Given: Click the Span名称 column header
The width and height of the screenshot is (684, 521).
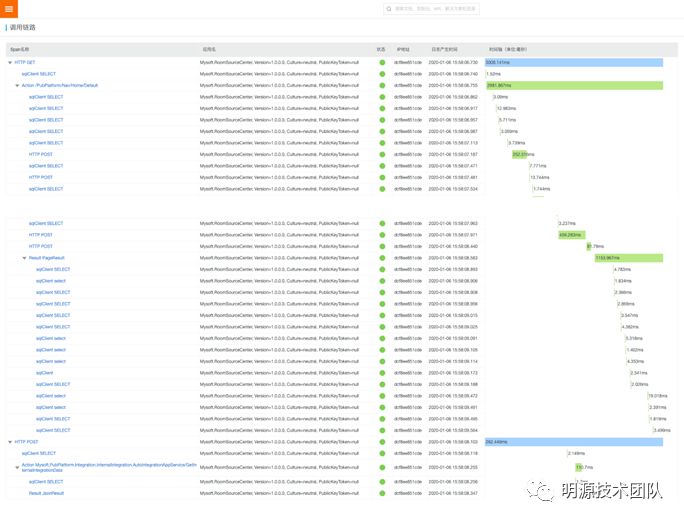Looking at the screenshot, I should (x=20, y=48).
